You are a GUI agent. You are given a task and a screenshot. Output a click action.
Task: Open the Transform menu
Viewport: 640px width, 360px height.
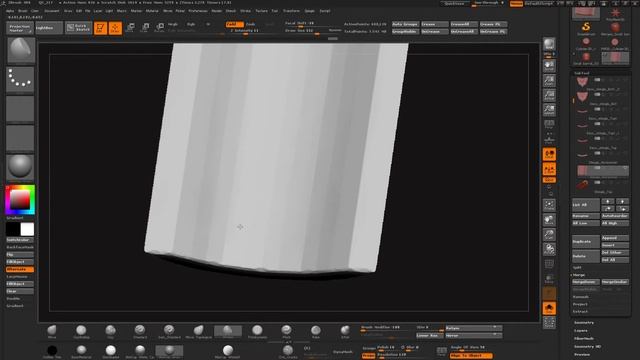tap(291, 11)
